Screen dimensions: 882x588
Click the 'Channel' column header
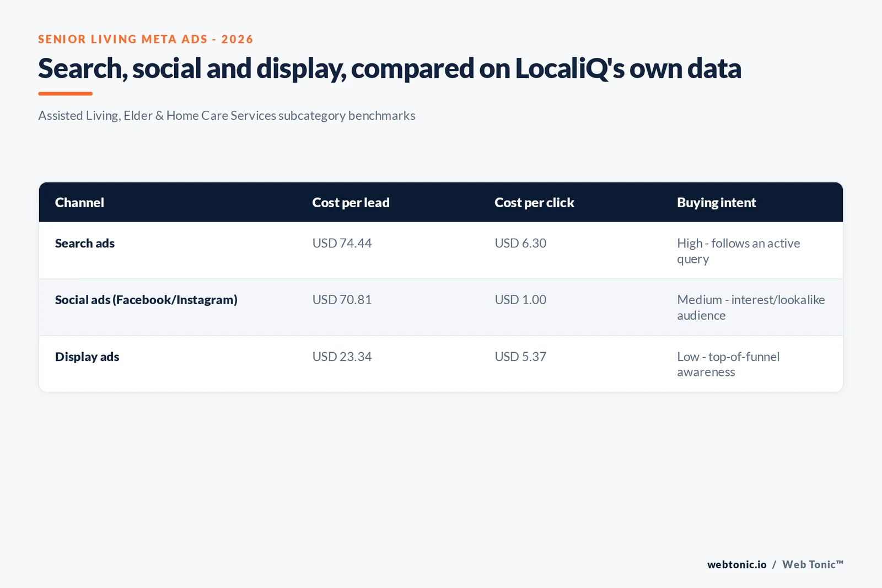point(79,202)
